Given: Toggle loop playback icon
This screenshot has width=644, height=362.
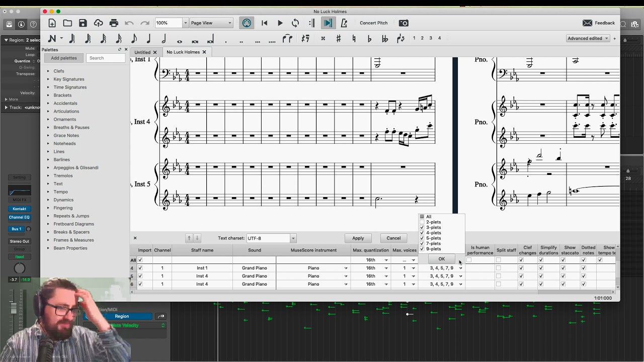Looking at the screenshot, I should (x=295, y=23).
